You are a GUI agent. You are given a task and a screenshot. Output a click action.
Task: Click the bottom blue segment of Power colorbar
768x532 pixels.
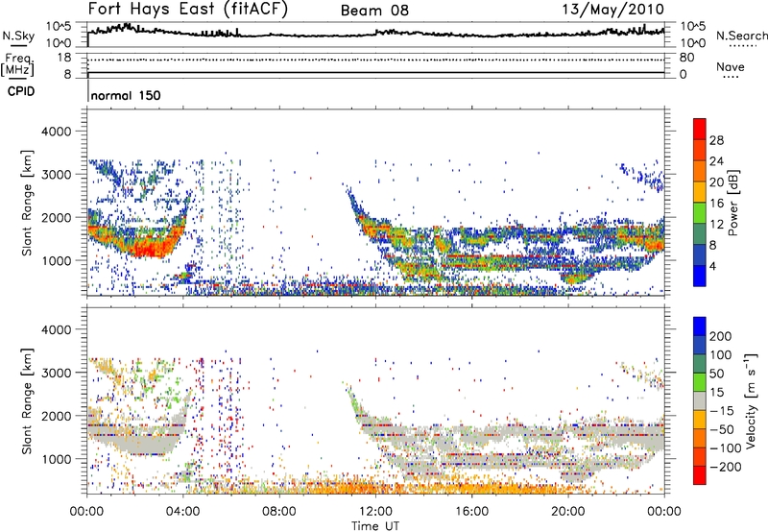(x=700, y=276)
